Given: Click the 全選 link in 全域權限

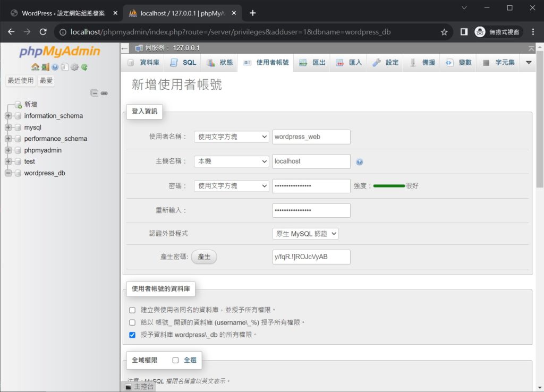Looking at the screenshot, I should click(x=190, y=361).
